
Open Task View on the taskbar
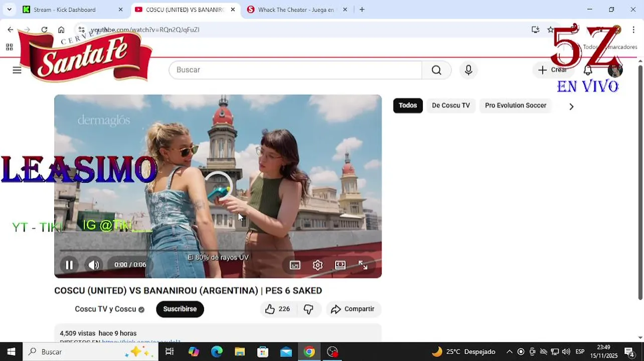[170, 351]
